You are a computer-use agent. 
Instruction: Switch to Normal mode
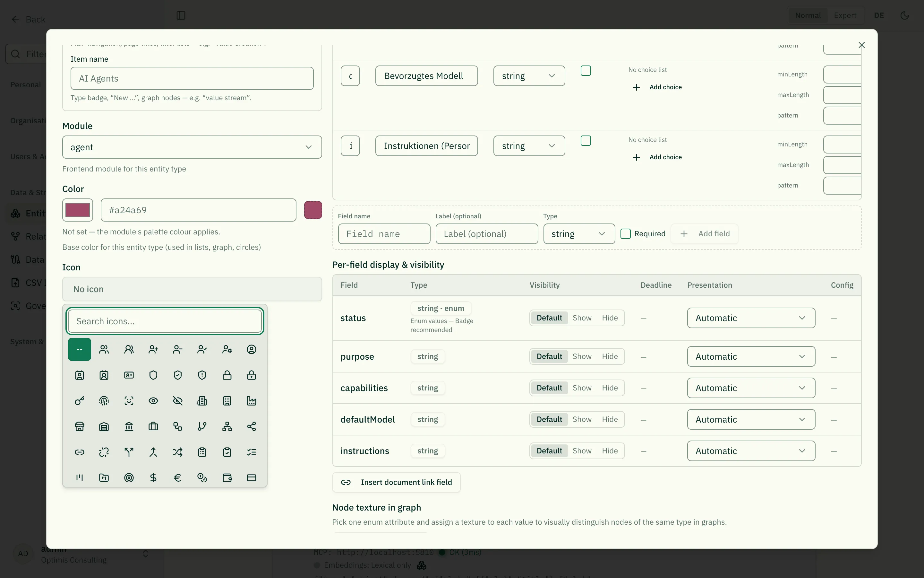pos(808,15)
